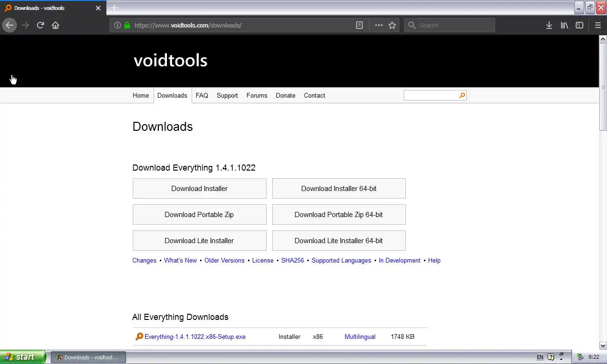Click the Download Portable Zip button
The height and width of the screenshot is (364, 607).
coord(199,214)
